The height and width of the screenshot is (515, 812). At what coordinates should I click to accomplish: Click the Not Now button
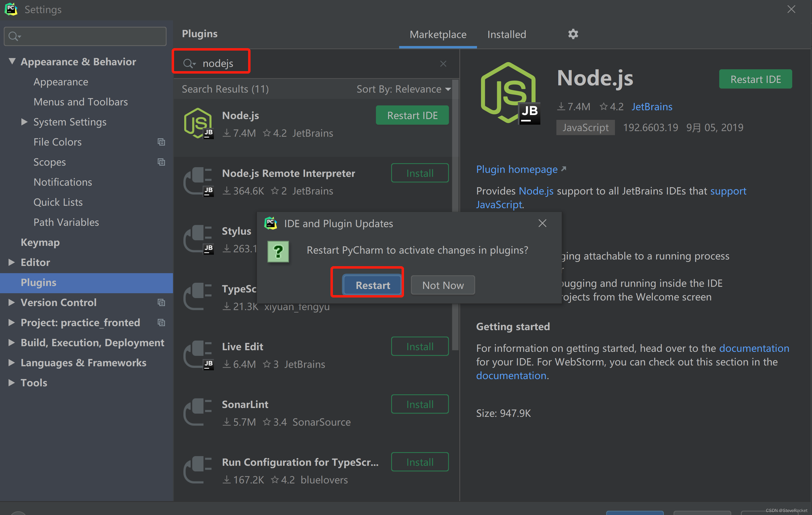coord(443,285)
